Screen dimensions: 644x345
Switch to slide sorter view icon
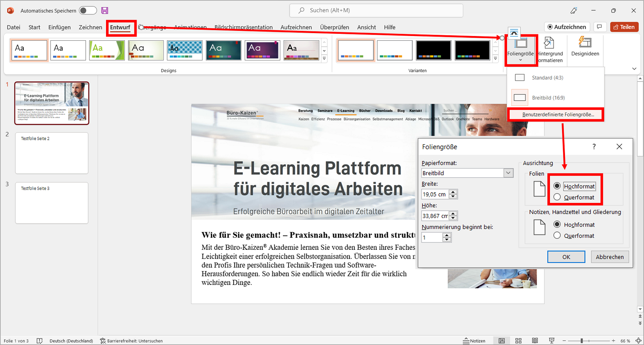tap(518, 341)
